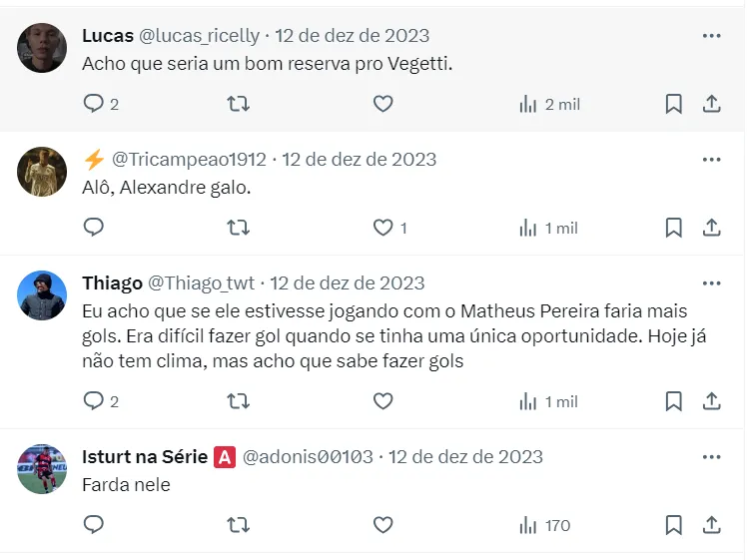Viewport: 747px width, 560px height.
Task: Reply to the 'Farda nele' tweet
Action: [x=94, y=525]
